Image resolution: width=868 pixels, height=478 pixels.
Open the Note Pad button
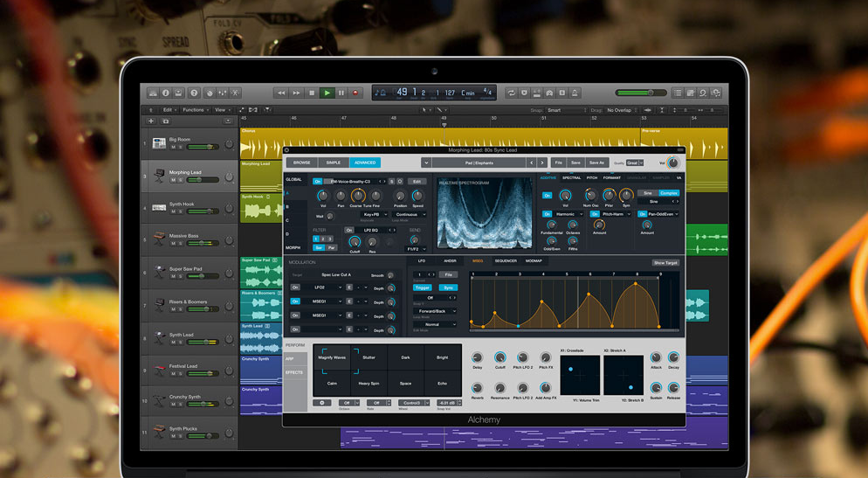[x=690, y=93]
